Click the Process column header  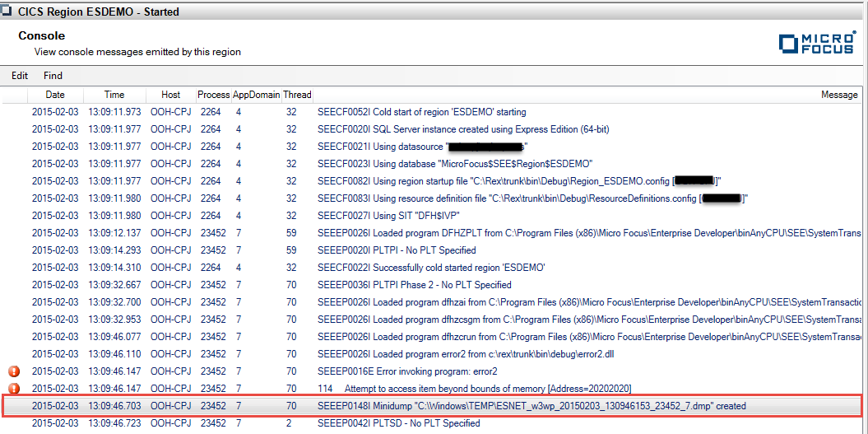pos(213,95)
